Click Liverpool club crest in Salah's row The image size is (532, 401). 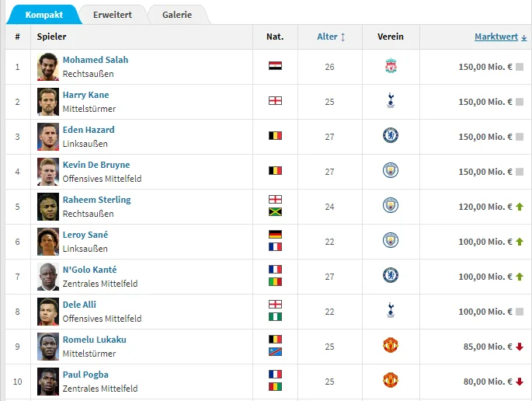(390, 66)
